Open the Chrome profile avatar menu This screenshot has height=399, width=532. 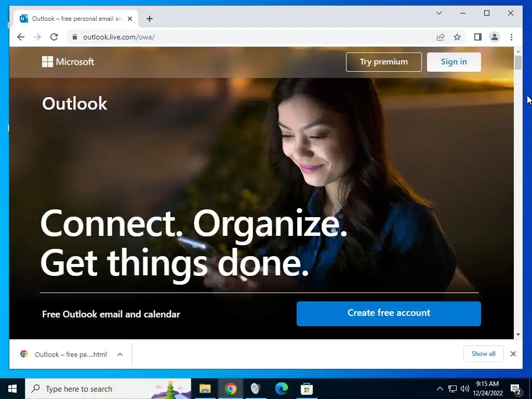click(x=495, y=37)
